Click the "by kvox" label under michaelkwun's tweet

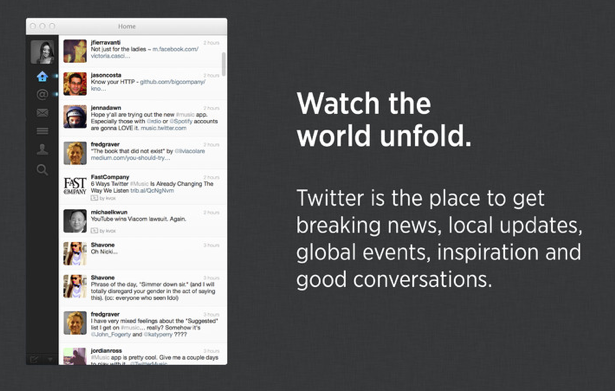[107, 231]
